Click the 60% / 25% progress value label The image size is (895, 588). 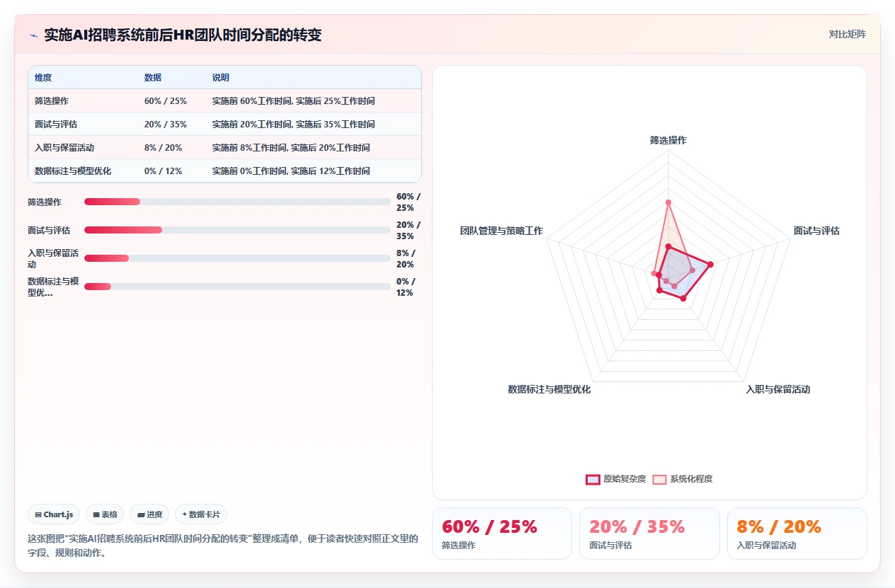409,202
